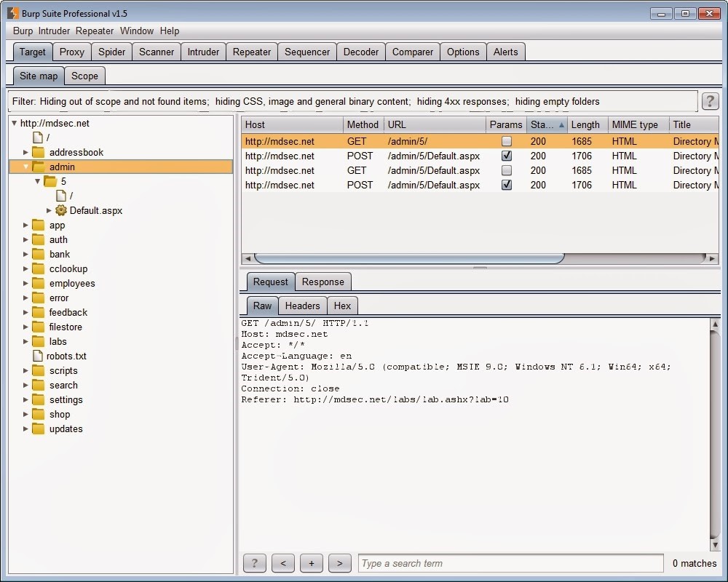Click the Burp Suite lightning logo icon
Screen dimensions: 728x582
click(13, 13)
